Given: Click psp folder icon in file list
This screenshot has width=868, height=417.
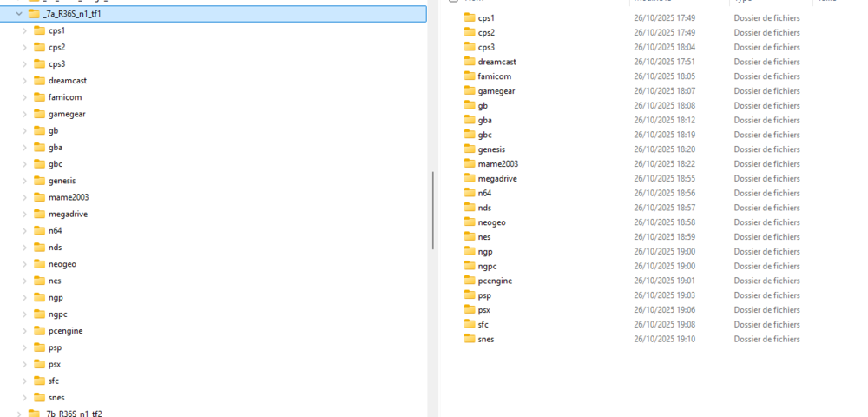Looking at the screenshot, I should pos(470,295).
